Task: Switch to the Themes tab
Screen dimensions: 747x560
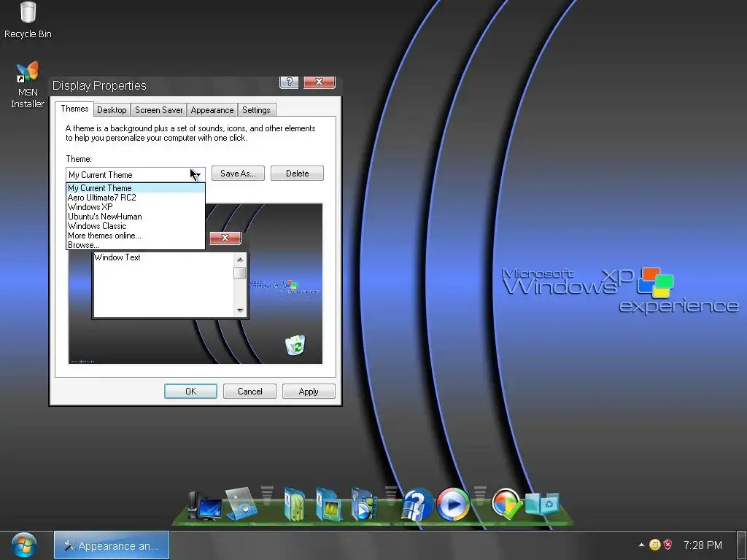Action: pos(74,109)
